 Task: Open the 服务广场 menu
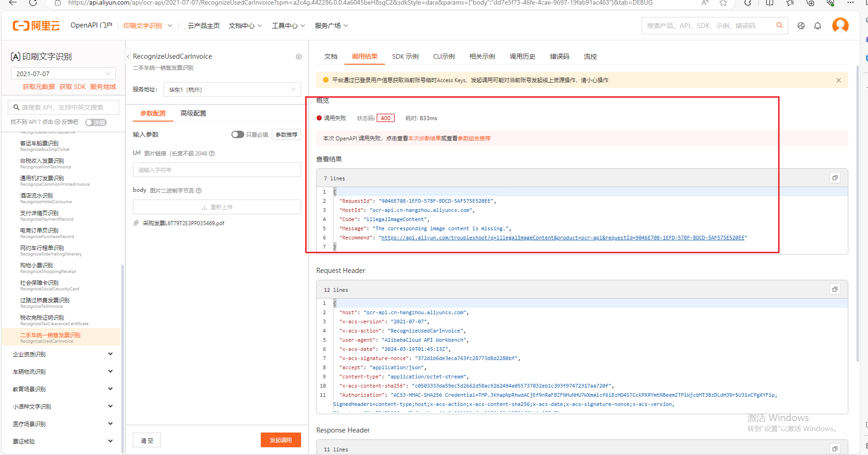click(331, 26)
